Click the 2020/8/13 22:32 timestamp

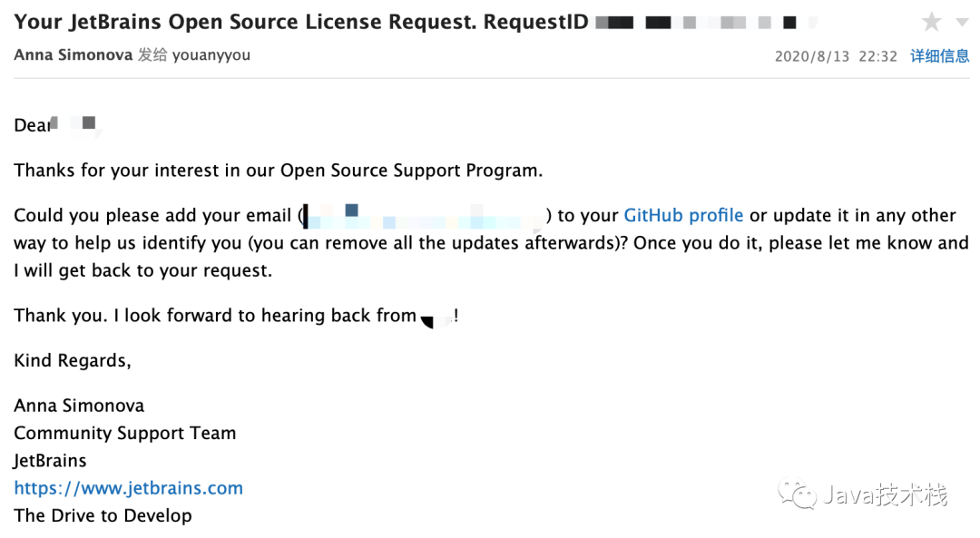pos(835,56)
